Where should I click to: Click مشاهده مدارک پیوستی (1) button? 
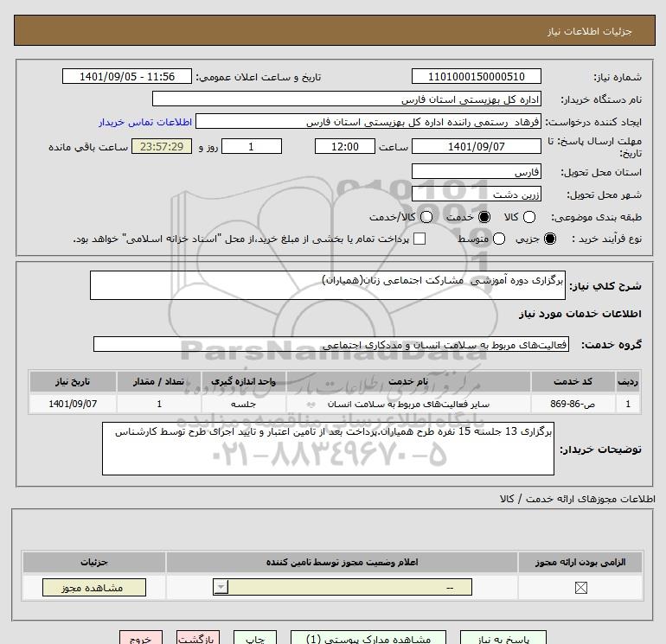[x=368, y=638]
